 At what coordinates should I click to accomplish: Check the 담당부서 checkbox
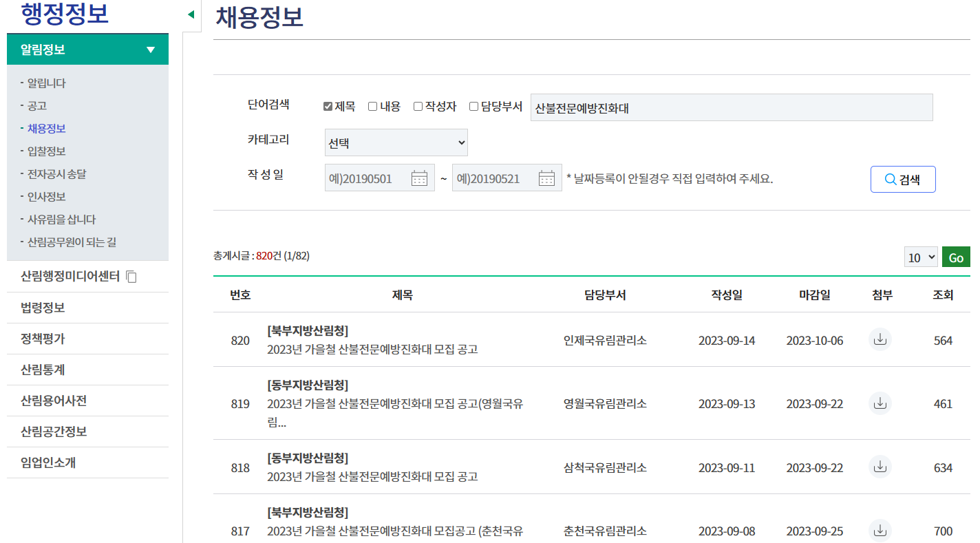[473, 105]
